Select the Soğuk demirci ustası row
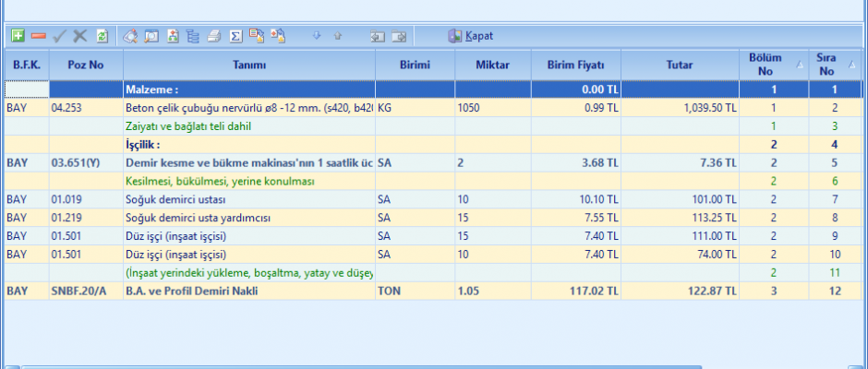 pos(249,199)
